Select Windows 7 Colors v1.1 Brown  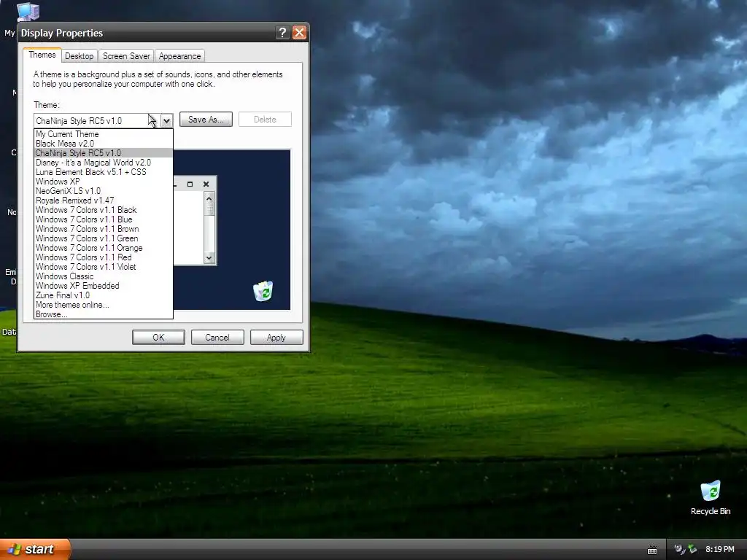(x=104, y=229)
